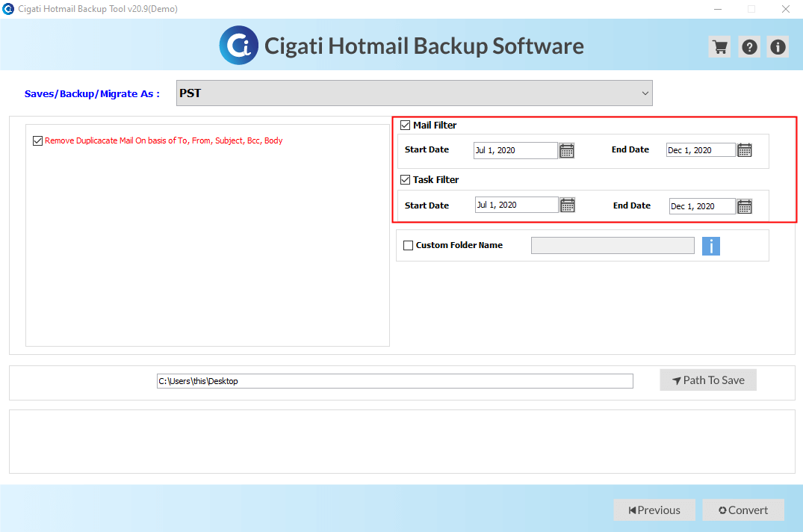
Task: Expand the Saves/Backup/Migrate As PST dropdown
Action: point(415,93)
